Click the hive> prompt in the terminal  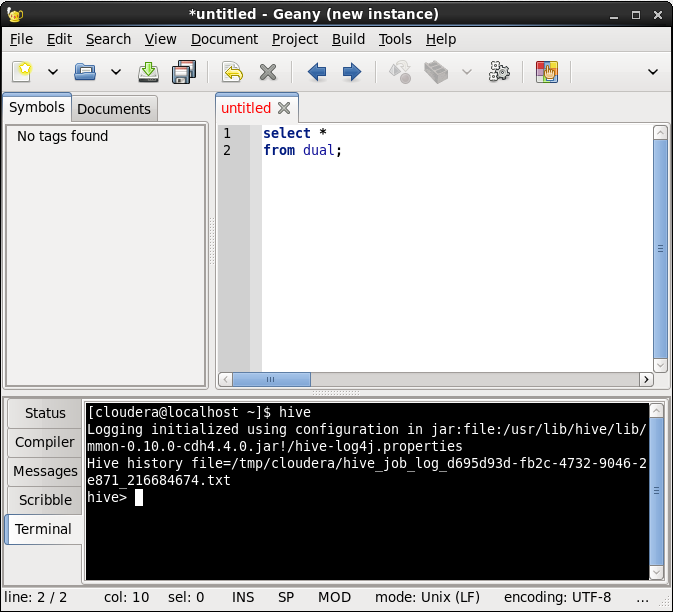tap(107, 497)
